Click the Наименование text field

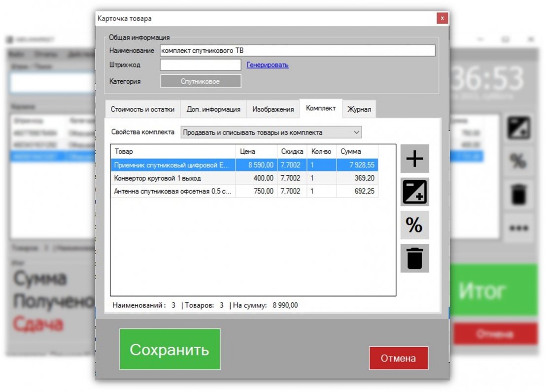point(298,51)
